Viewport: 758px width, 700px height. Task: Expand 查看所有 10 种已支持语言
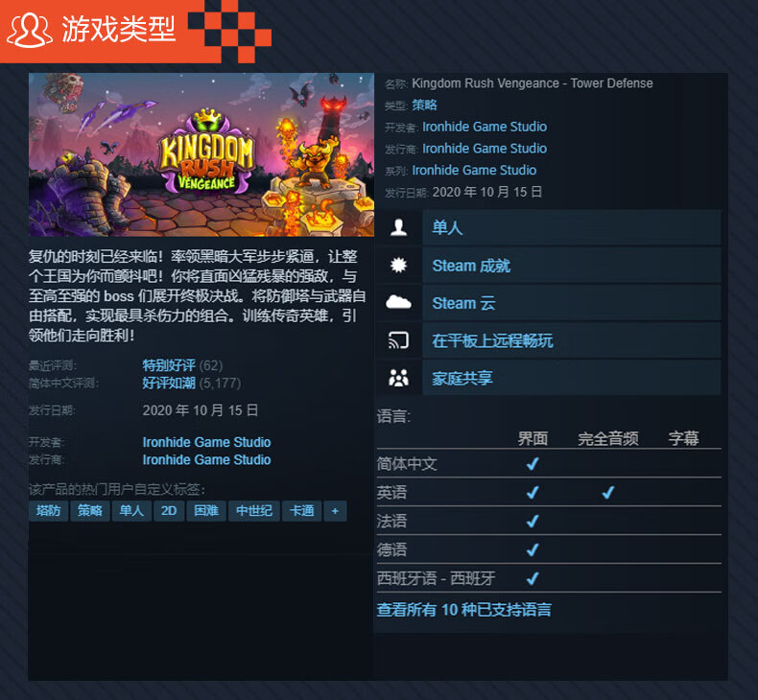click(464, 610)
